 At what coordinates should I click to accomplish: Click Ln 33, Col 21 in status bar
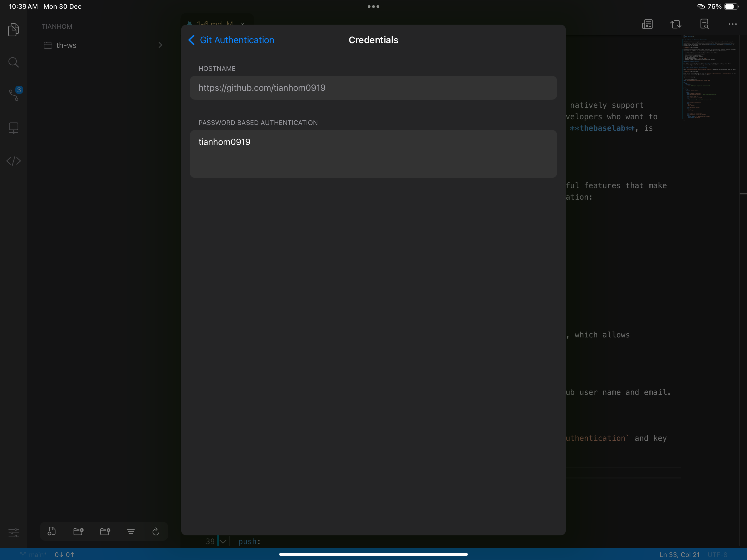click(x=679, y=555)
